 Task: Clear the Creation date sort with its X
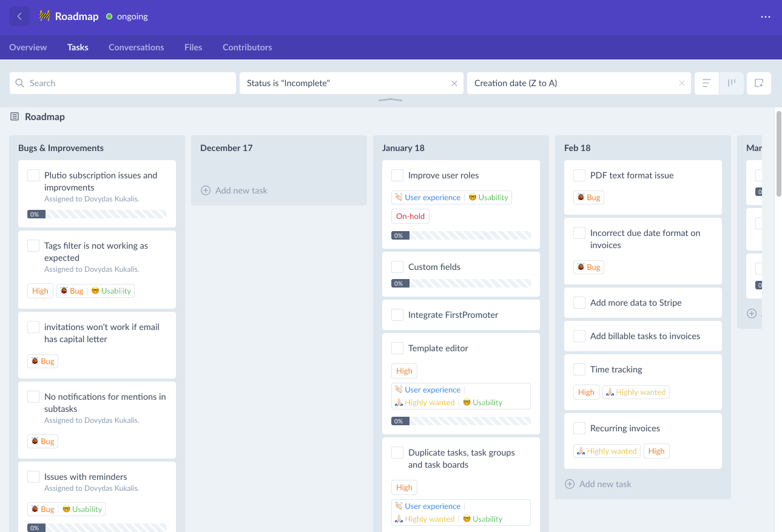click(681, 82)
